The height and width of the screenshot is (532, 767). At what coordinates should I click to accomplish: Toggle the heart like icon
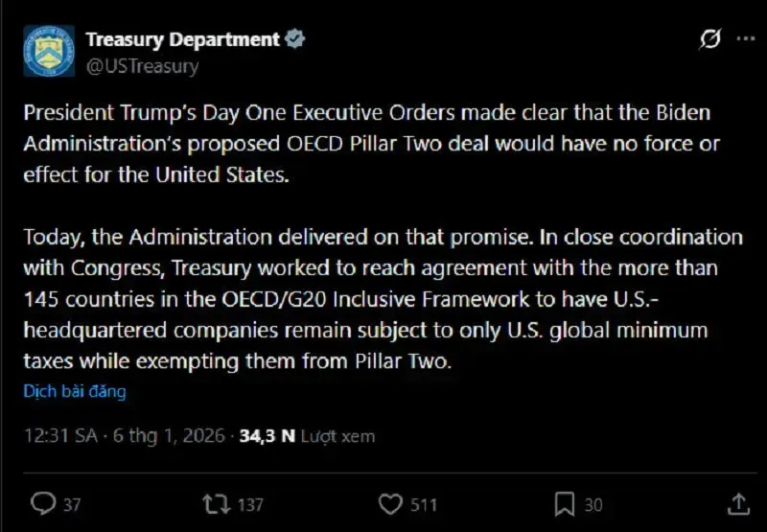click(x=389, y=503)
